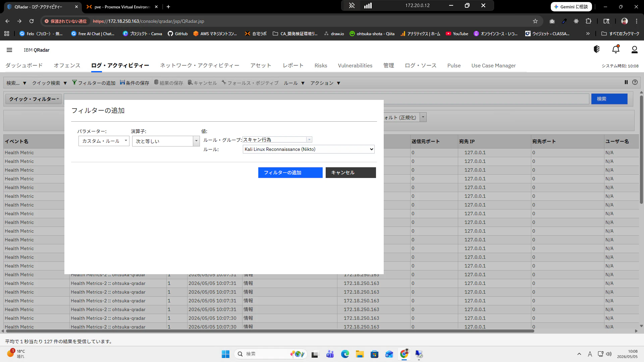Click the Gemini に相談 button

[x=571, y=7]
